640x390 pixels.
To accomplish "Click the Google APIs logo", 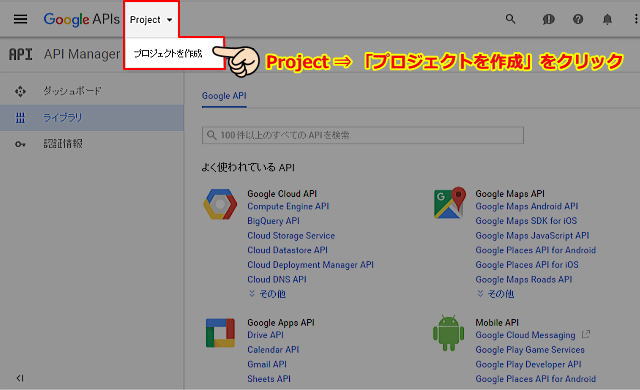I will [82, 19].
